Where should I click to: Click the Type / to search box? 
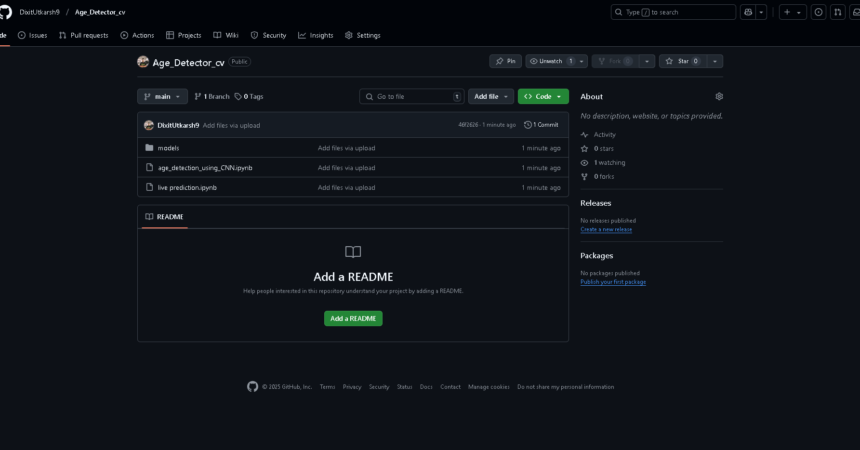(673, 12)
